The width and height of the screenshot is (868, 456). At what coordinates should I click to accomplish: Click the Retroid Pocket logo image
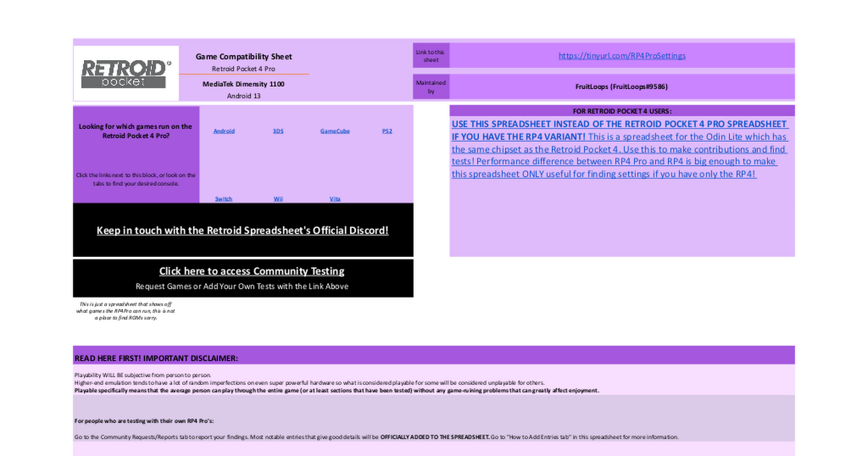tap(126, 73)
